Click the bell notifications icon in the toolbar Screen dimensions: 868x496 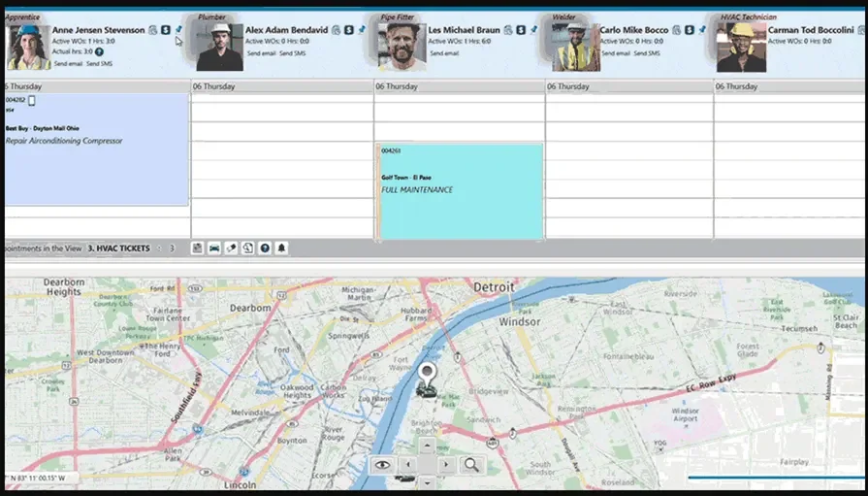281,248
